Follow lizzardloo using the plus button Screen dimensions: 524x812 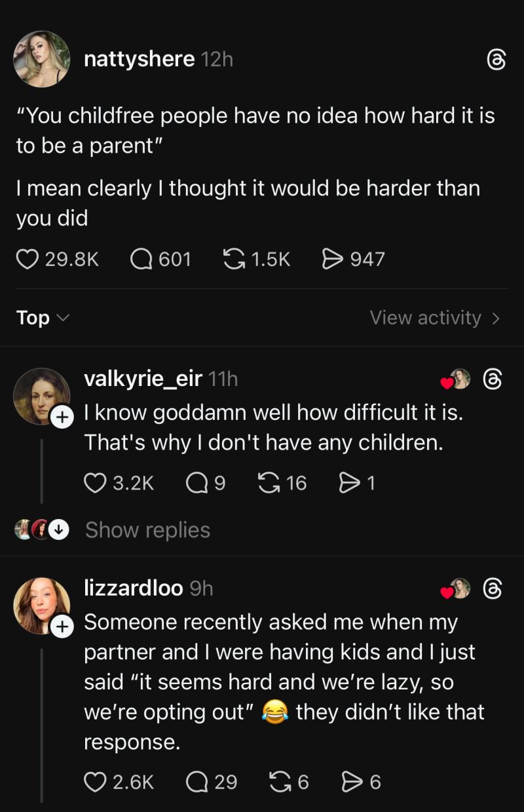63,627
